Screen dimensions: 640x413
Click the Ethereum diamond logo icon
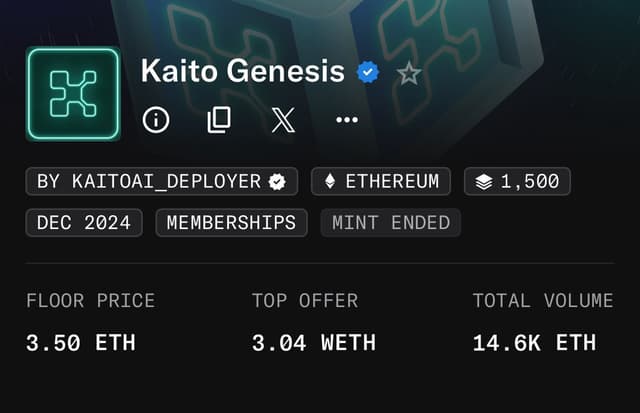point(330,181)
